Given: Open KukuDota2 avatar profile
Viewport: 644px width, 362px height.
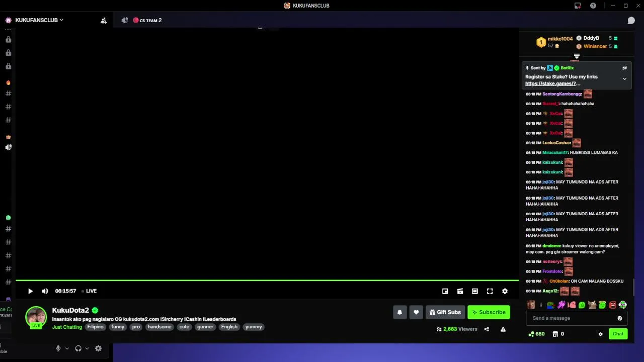Looking at the screenshot, I should 36,317.
